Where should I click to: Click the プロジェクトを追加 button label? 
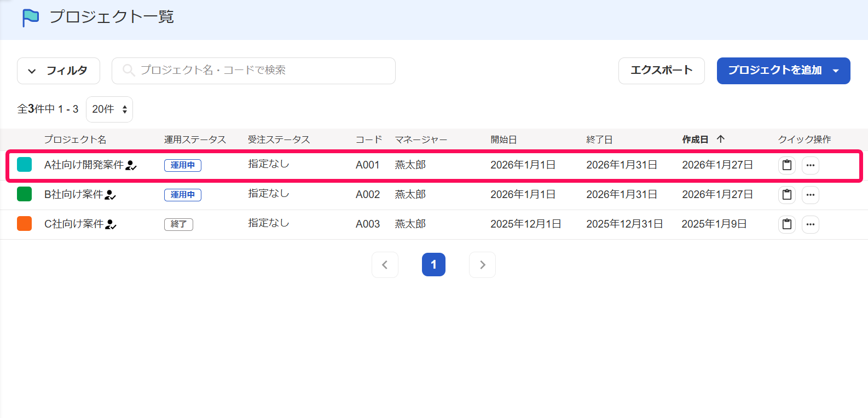(774, 70)
